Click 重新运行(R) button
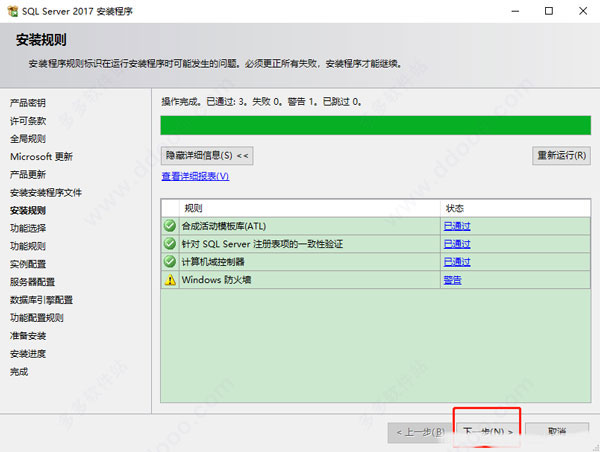This screenshot has width=600, height=452. tap(561, 156)
